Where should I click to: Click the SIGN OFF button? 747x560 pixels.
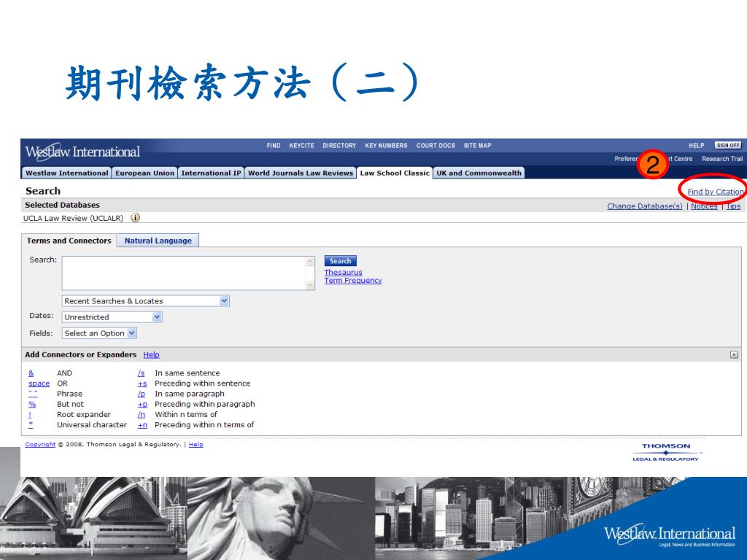[728, 145]
